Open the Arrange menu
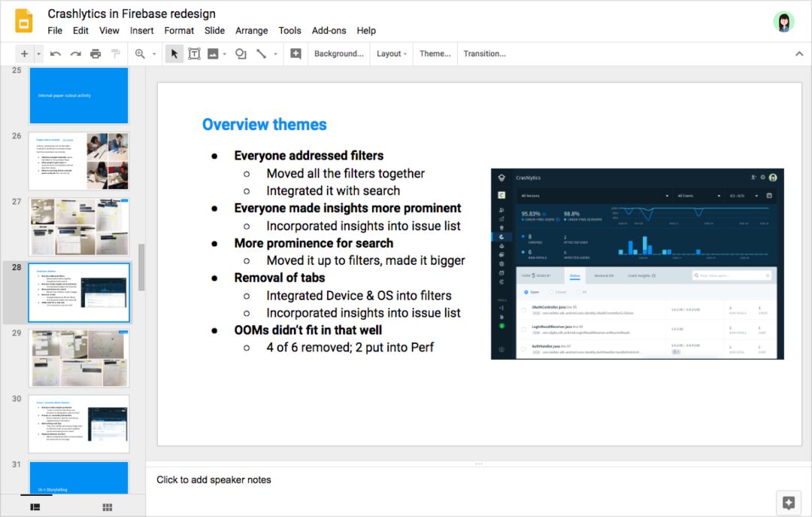 click(x=252, y=31)
